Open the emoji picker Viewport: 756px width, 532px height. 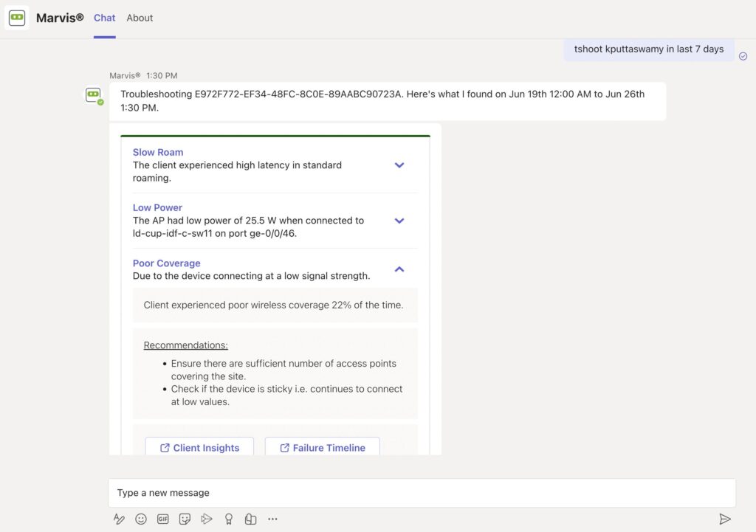pos(141,519)
